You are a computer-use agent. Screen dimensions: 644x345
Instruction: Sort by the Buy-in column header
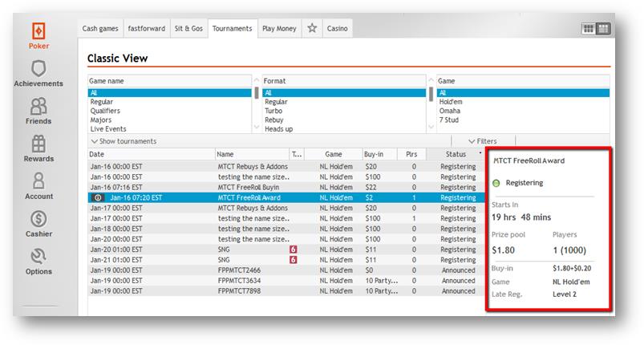(379, 154)
